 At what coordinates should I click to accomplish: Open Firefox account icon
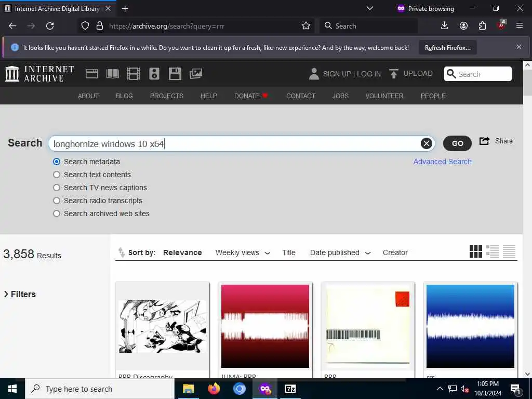[463, 26]
